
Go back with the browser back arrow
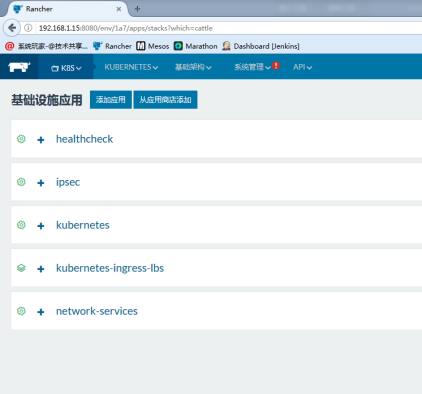12,28
